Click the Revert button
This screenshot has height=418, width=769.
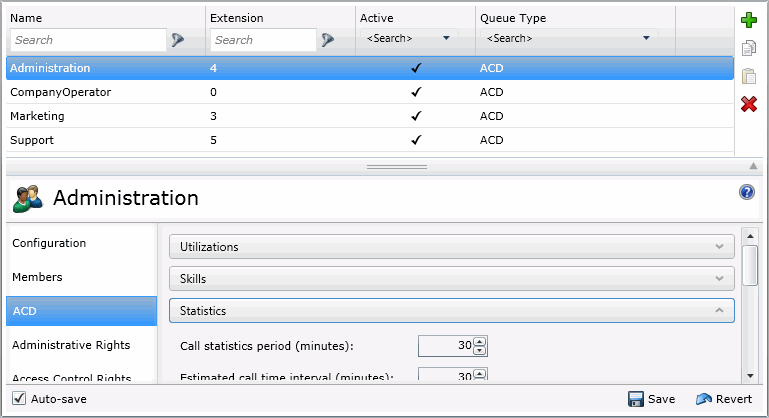(x=724, y=399)
